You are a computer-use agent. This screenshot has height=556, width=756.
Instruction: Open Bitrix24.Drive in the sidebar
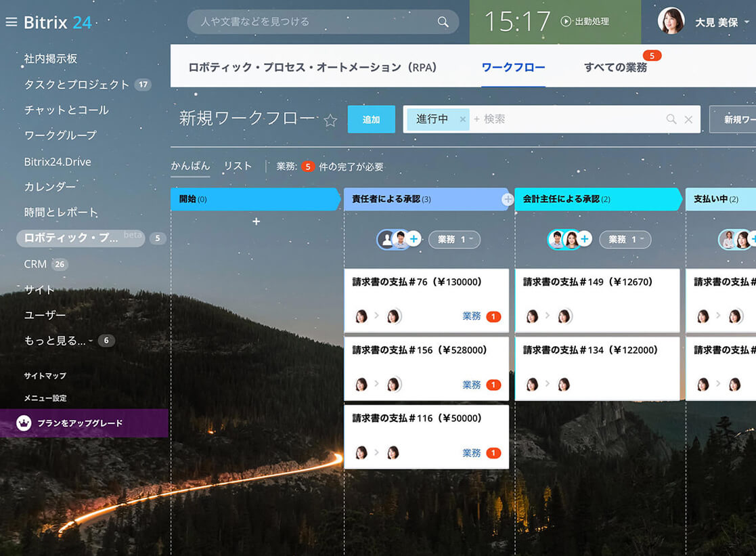[58, 162]
